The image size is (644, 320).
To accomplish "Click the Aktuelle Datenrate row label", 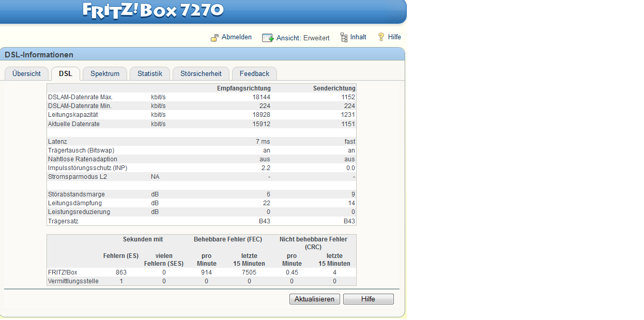I will 74,124.
